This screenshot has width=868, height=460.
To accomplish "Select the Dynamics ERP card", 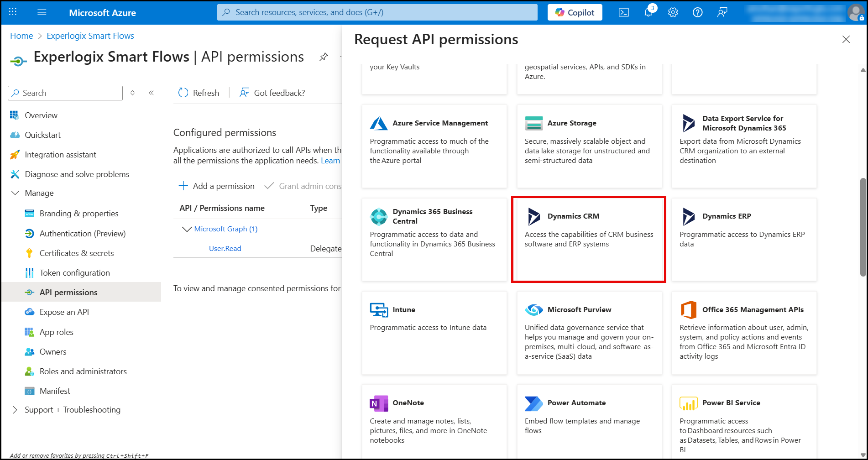I will click(744, 240).
